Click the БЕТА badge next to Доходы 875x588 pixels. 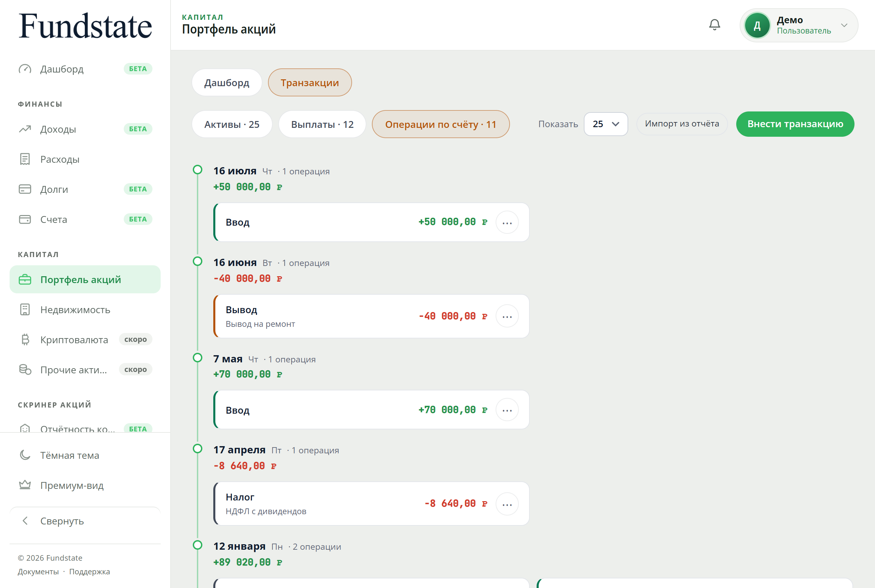[x=138, y=129]
